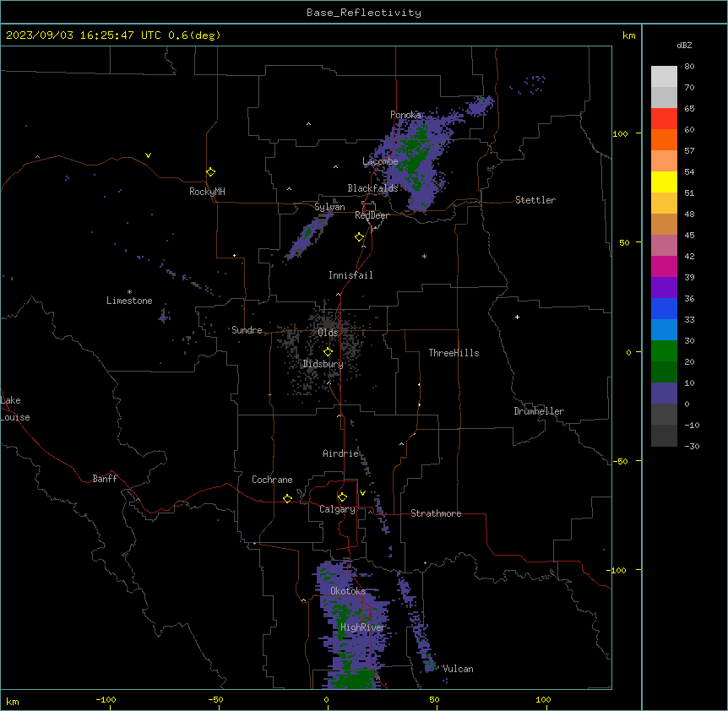
Task: Select the Lacombe label
Action: click(x=380, y=161)
